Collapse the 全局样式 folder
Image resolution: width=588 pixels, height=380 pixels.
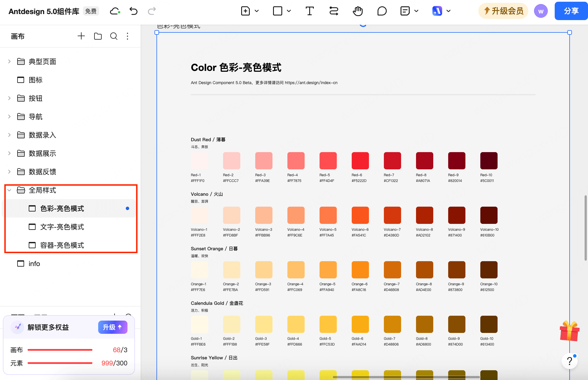point(9,190)
